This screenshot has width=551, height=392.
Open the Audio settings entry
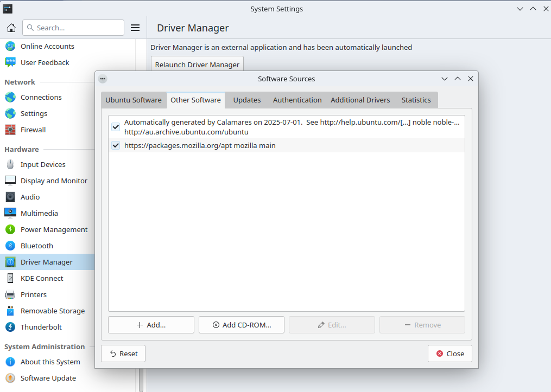(x=30, y=197)
